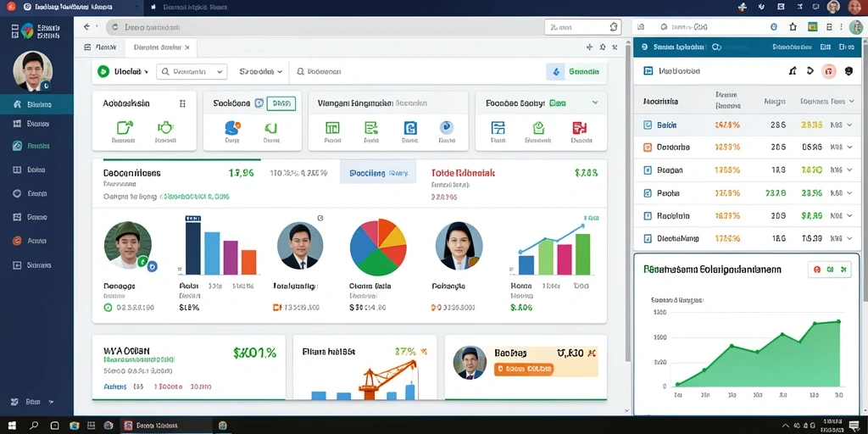The image size is (868, 434).
Task: Open the green table grid icon
Action: [332, 128]
